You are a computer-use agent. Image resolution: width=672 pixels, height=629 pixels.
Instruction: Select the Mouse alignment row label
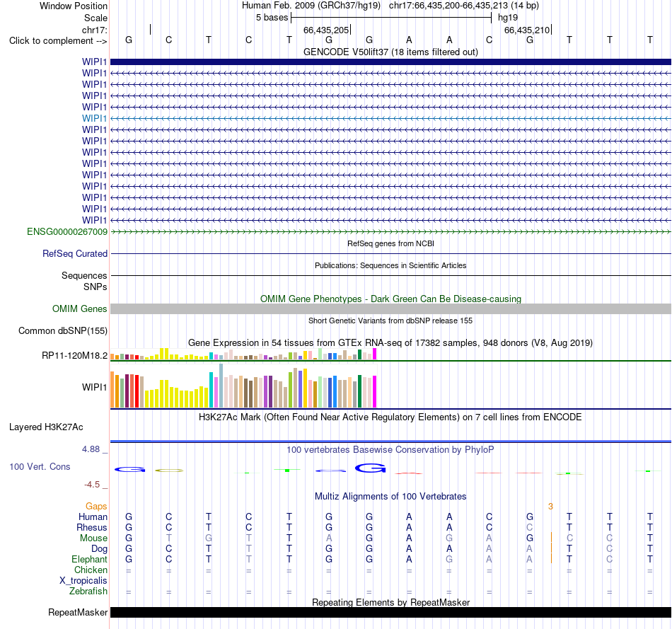[93, 538]
